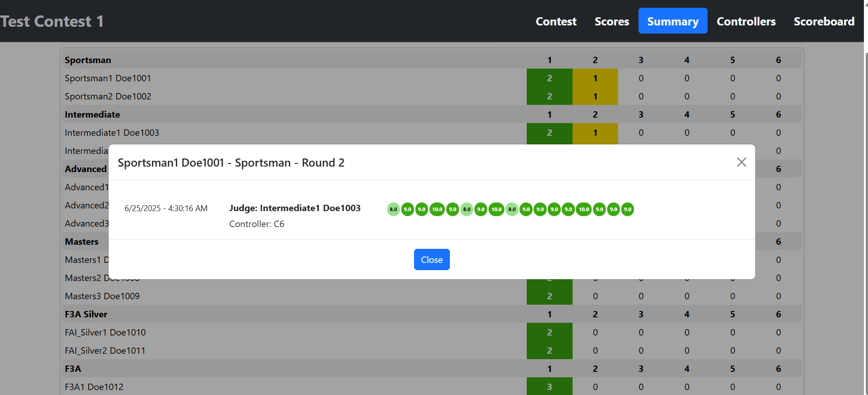Click Sportsman2 Doe1002 green round 1 cell

[x=549, y=96]
